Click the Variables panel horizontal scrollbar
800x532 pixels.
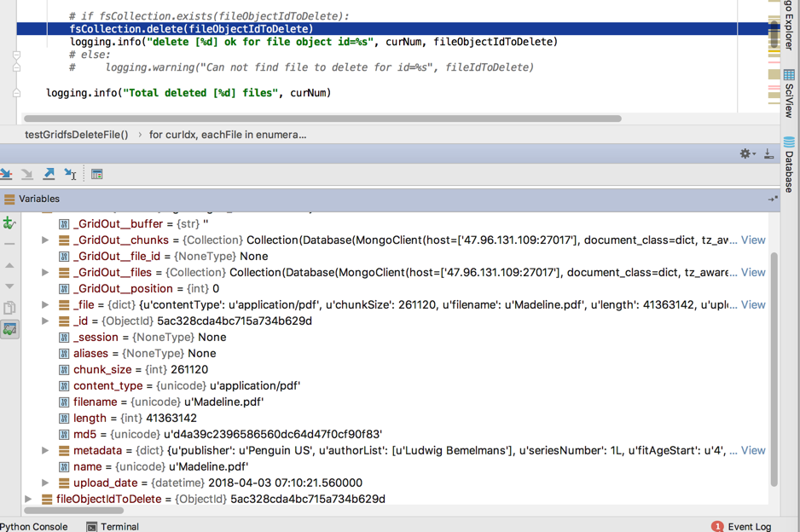(74, 510)
